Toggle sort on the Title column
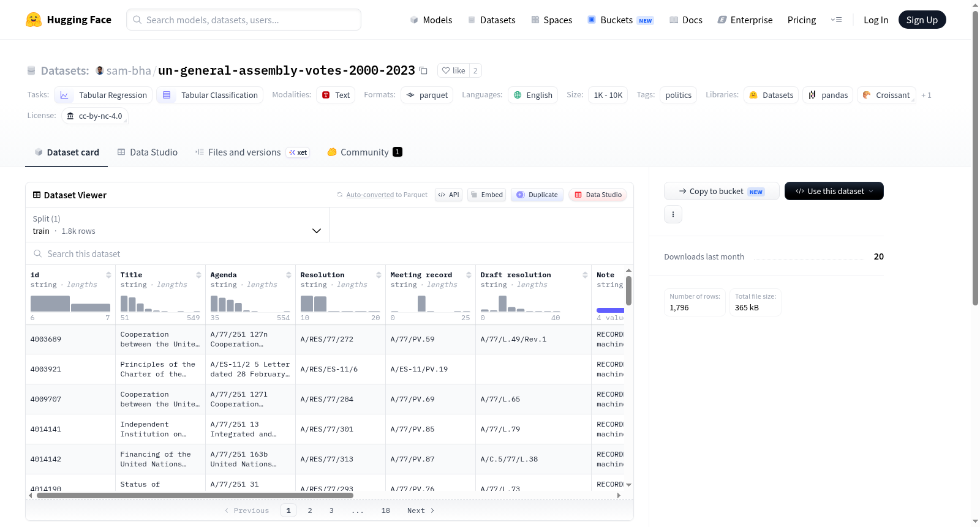This screenshot has width=980, height=527. (198, 275)
